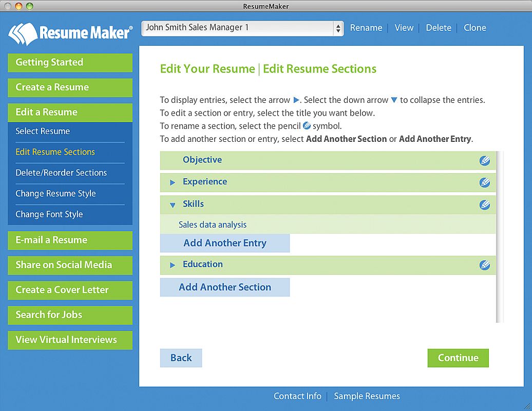This screenshot has height=411, width=532.
Task: Go to Search for Jobs
Action: [x=70, y=315]
